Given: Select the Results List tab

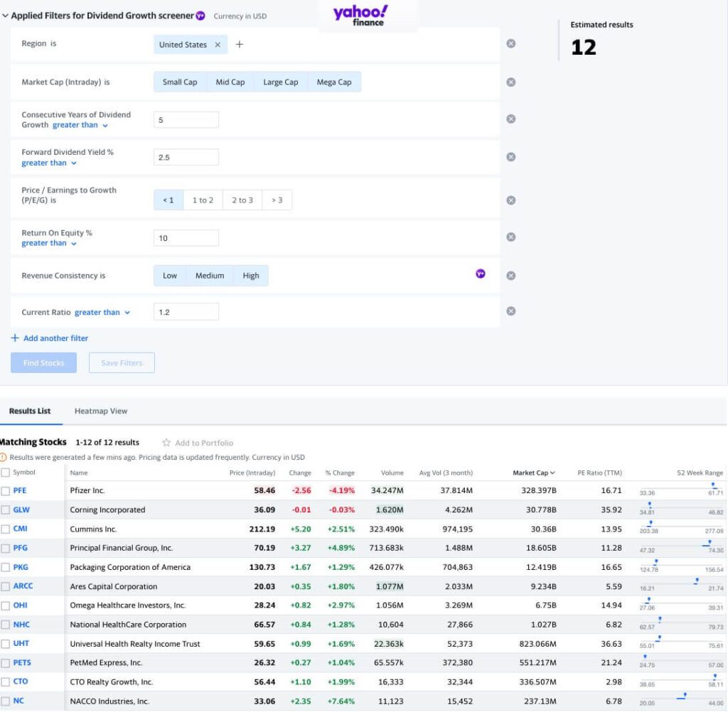Looking at the screenshot, I should coord(30,411).
